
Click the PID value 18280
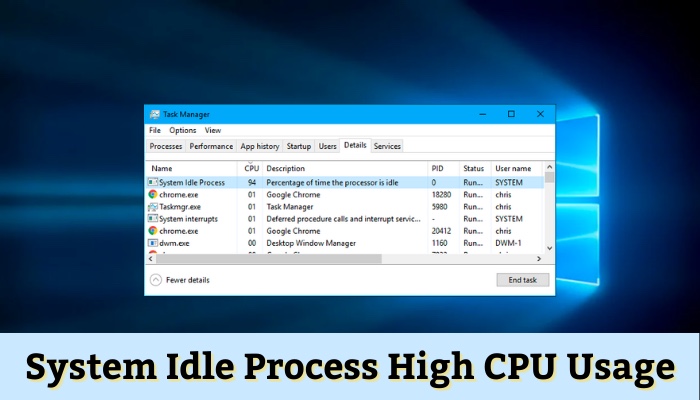pos(442,194)
